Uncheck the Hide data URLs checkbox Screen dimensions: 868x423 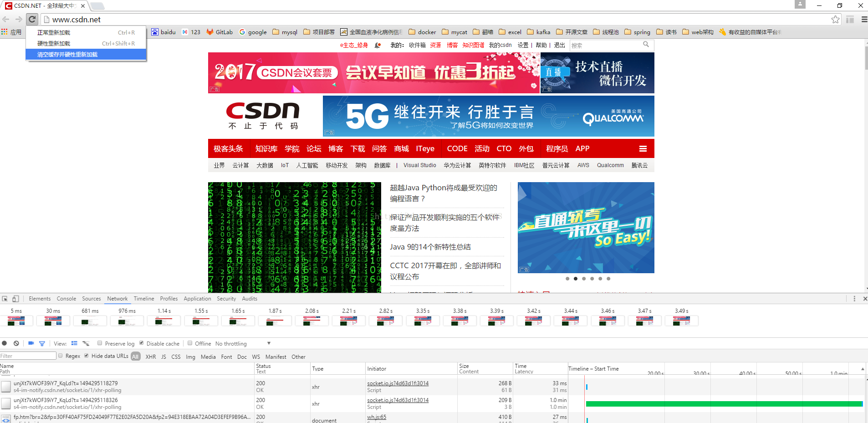(x=87, y=356)
